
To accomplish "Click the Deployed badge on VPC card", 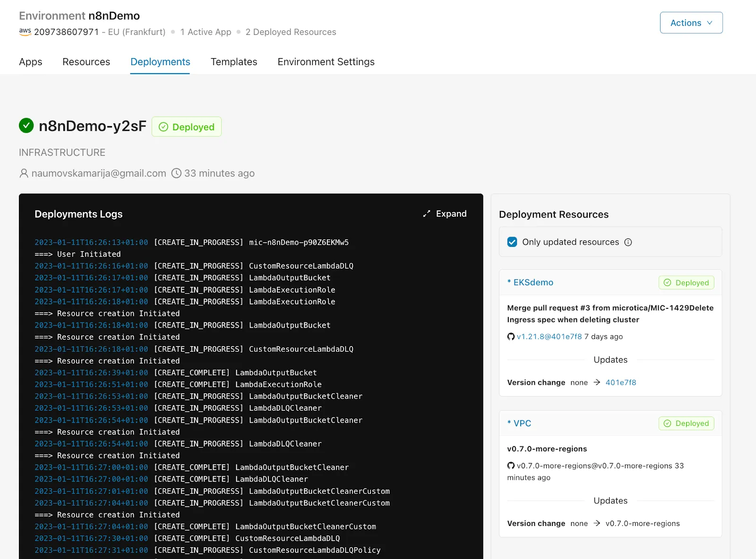I will (x=687, y=423).
